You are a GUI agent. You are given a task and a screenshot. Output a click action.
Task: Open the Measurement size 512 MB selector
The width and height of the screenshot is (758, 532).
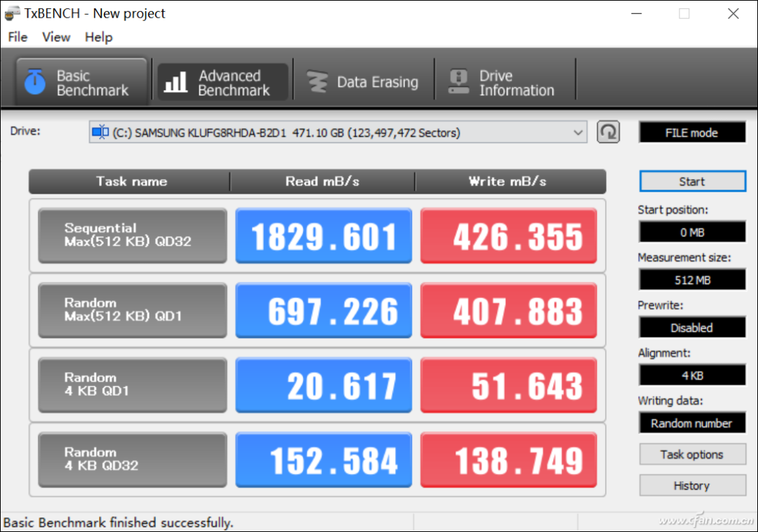coord(692,280)
